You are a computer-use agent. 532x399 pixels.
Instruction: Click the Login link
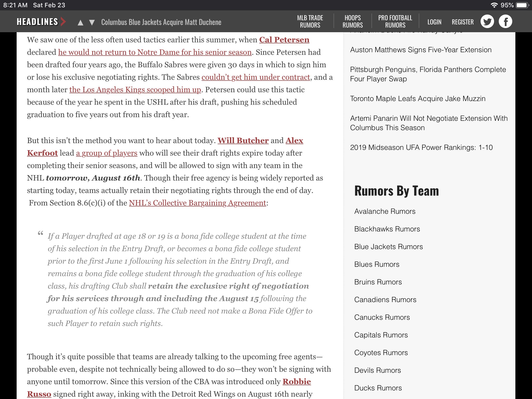[434, 22]
